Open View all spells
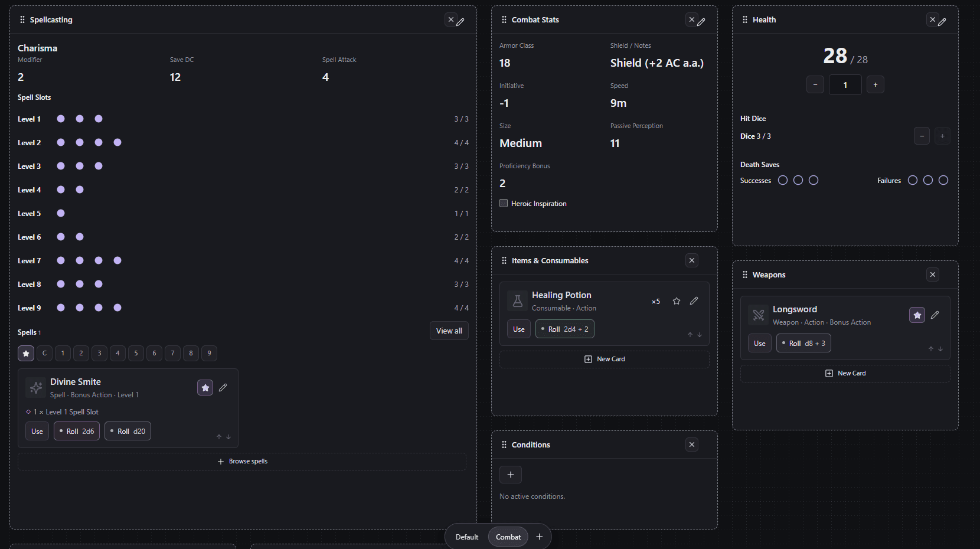 tap(449, 331)
